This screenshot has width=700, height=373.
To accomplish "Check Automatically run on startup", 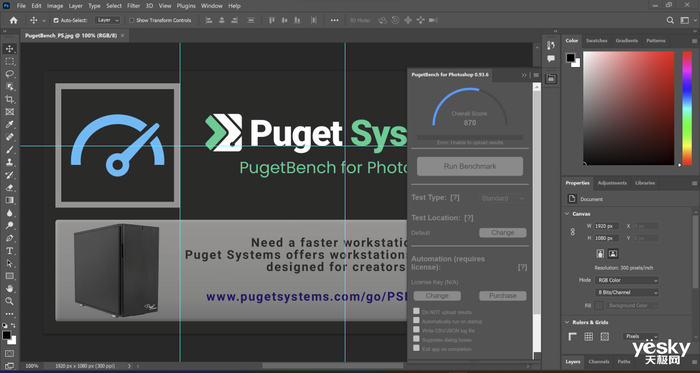I will click(x=416, y=320).
